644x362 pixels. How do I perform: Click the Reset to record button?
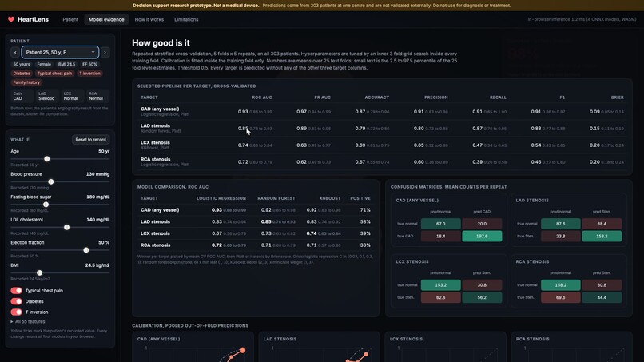click(91, 140)
